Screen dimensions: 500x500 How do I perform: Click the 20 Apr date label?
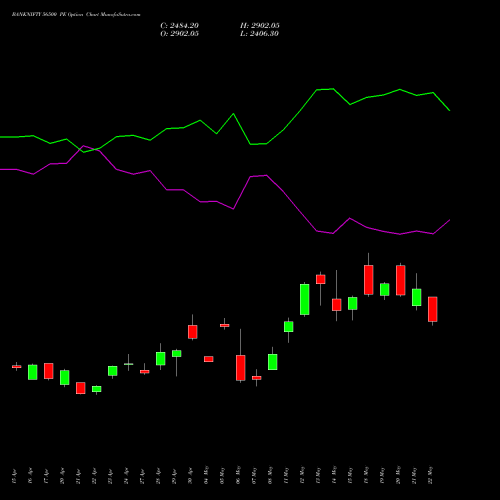coord(62,476)
